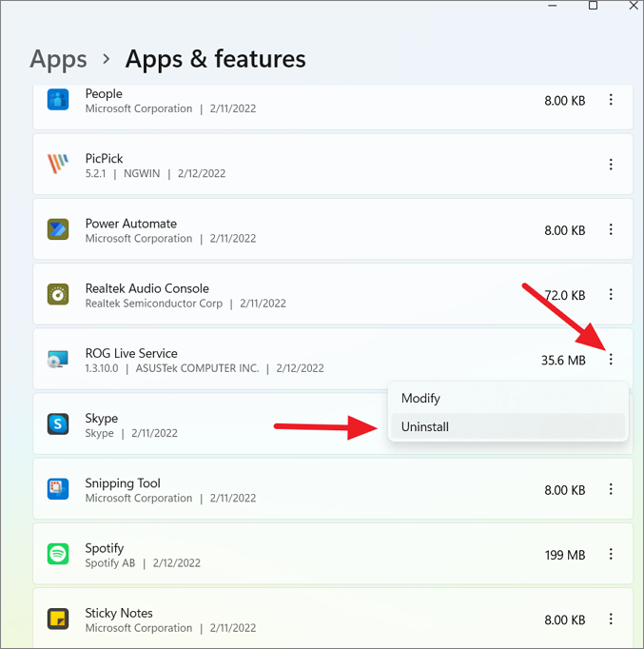Click the 35.6 MB size value
Image resolution: width=644 pixels, height=649 pixels.
point(563,361)
